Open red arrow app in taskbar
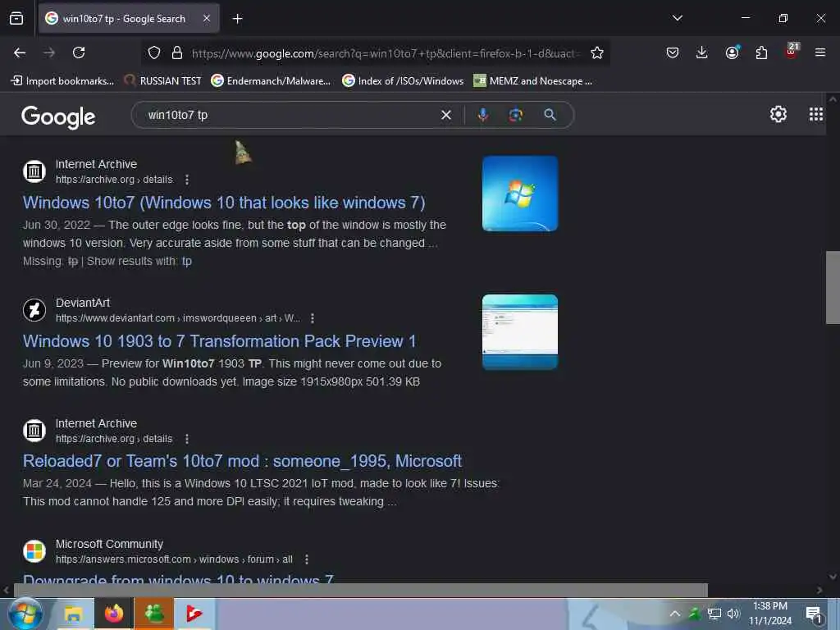This screenshot has width=840, height=630. tap(194, 614)
